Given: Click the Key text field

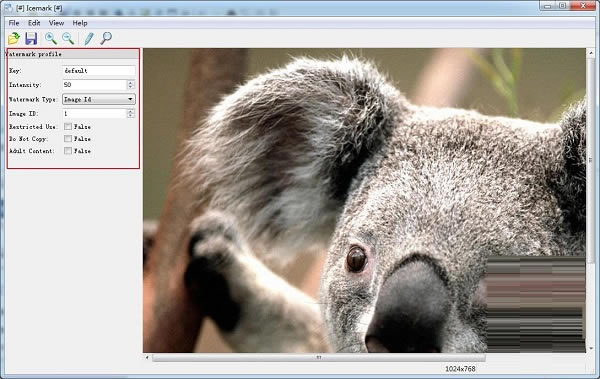Looking at the screenshot, I should click(x=99, y=70).
